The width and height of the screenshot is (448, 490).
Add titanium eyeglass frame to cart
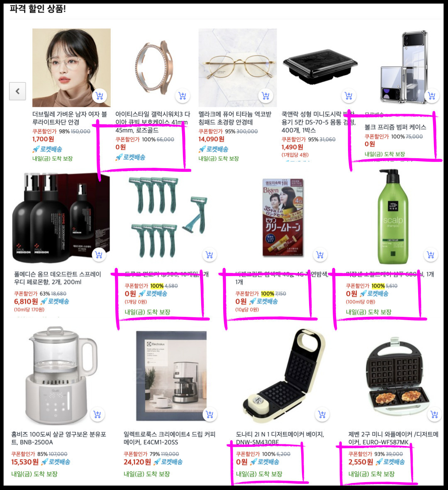tap(265, 96)
